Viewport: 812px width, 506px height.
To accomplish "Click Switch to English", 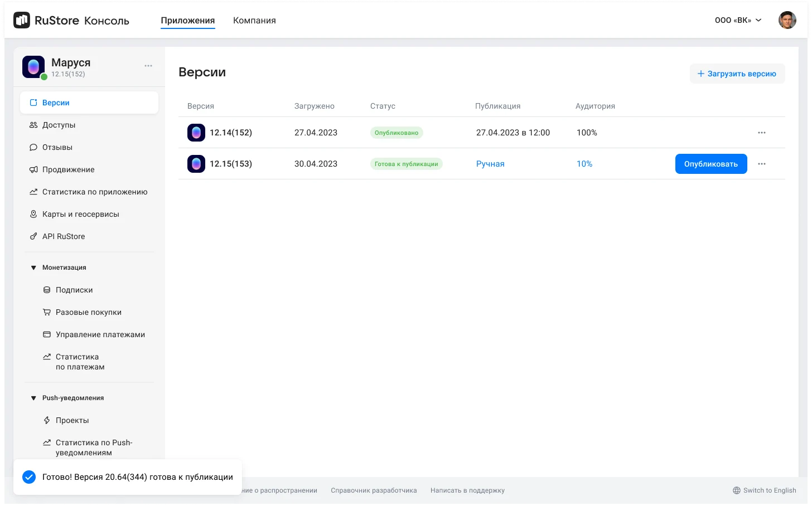I will (765, 490).
